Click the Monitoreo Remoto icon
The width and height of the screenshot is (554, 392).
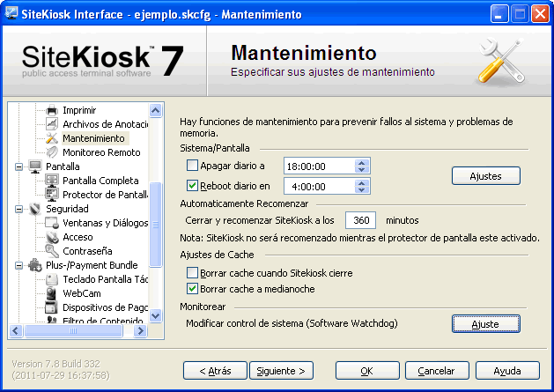(x=52, y=152)
